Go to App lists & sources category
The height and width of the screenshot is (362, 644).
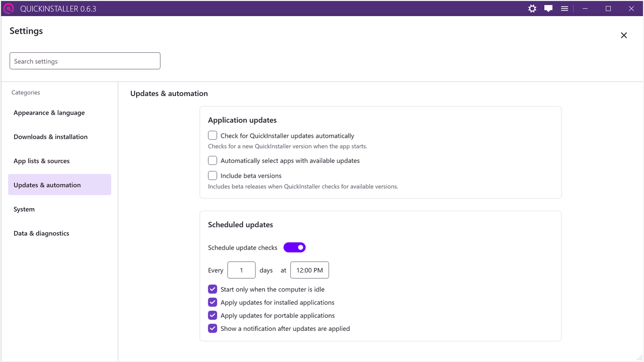click(59, 161)
